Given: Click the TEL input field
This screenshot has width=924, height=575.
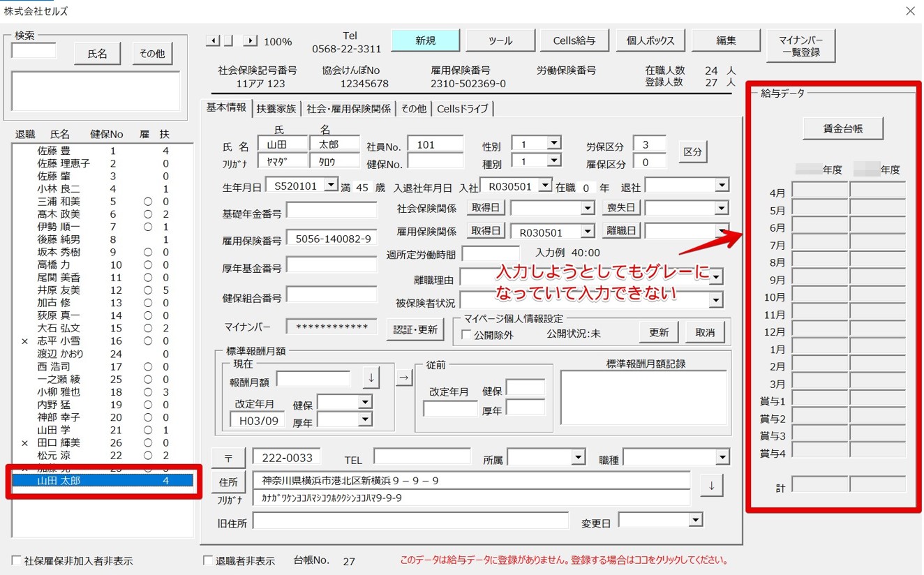Looking at the screenshot, I should pyautogui.click(x=422, y=457).
